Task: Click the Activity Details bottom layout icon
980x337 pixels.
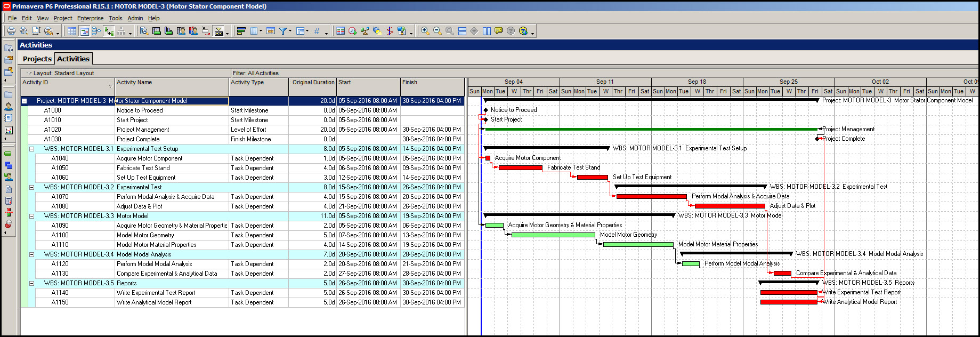Action: pyautogui.click(x=144, y=31)
